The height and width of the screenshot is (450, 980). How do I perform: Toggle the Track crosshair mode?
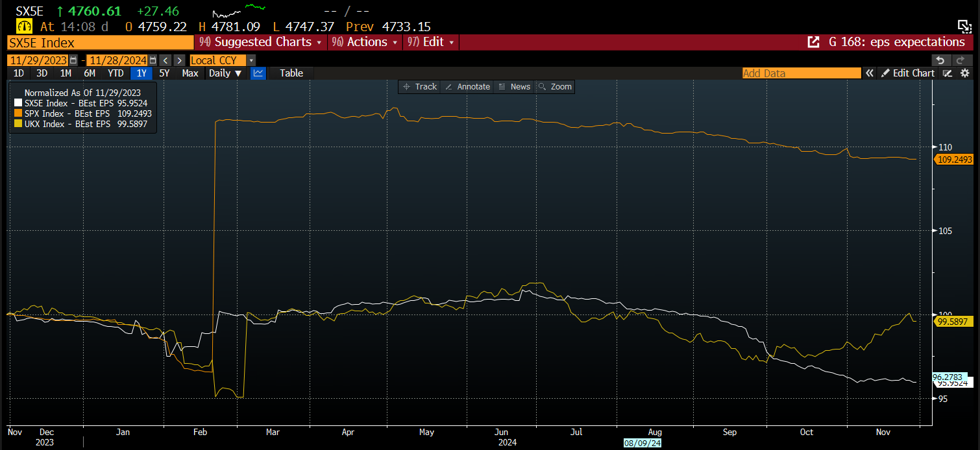pyautogui.click(x=419, y=87)
